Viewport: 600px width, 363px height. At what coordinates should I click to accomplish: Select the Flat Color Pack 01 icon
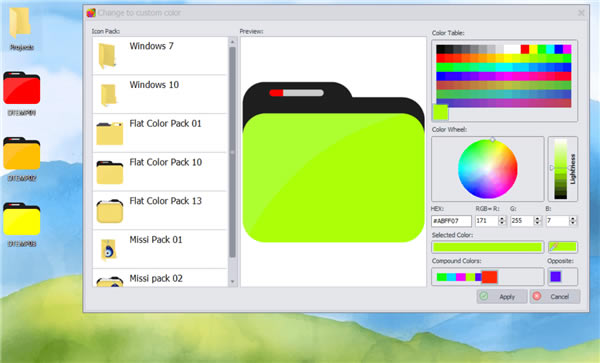160,133
